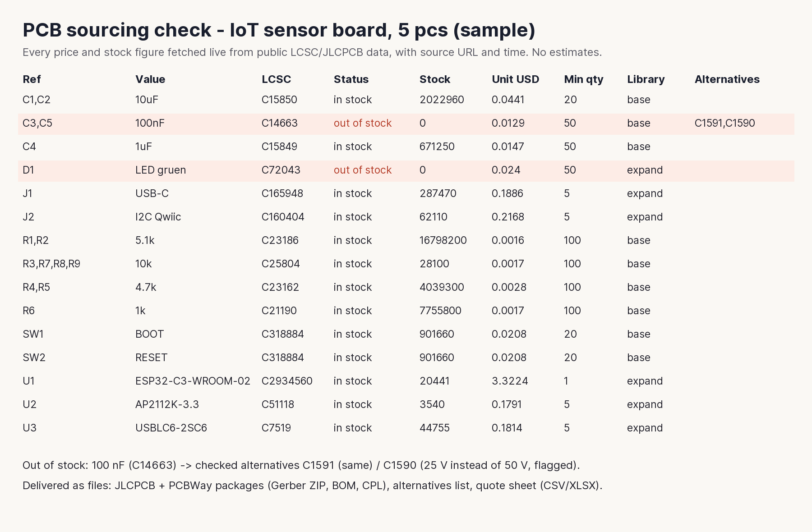Click part number C2934560
This screenshot has height=532, width=812.
287,381
